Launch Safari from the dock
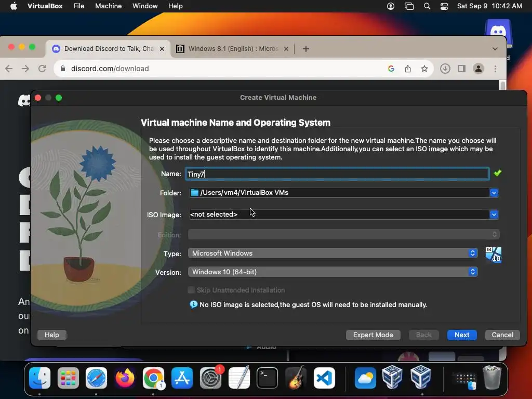 (96, 378)
